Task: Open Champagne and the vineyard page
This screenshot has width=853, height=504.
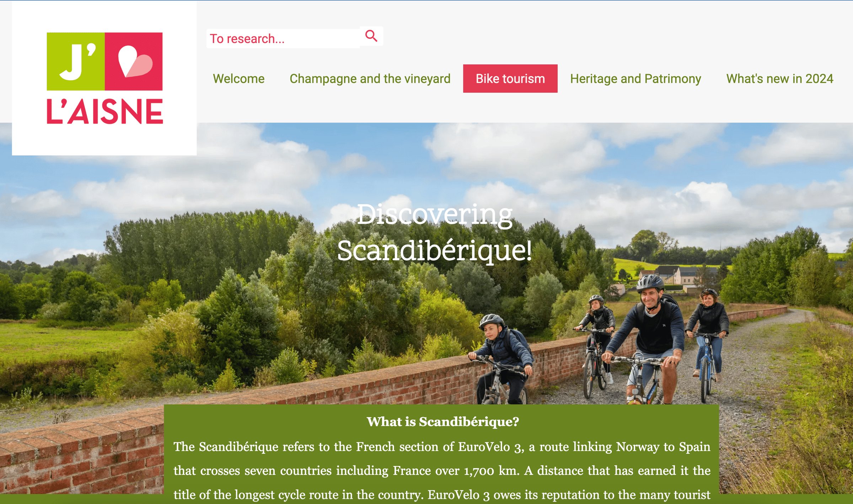Action: (x=370, y=78)
